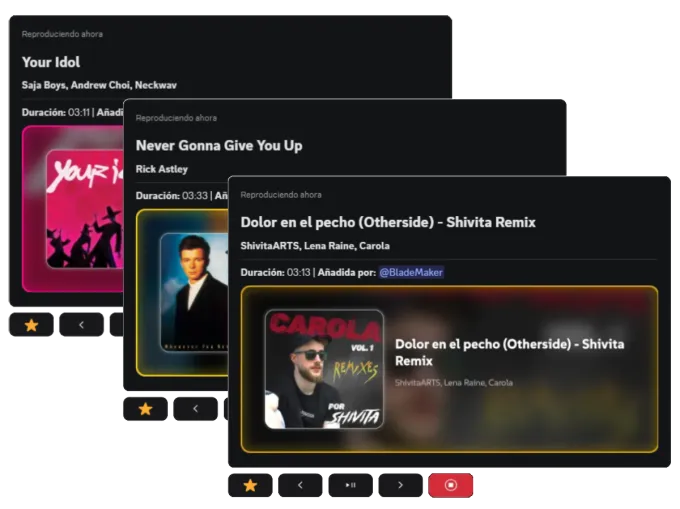Image resolution: width=680 pixels, height=509 pixels.
Task: Click the bold ShivitaARTS, Lena Raine, Carola artist line
Action: (315, 246)
